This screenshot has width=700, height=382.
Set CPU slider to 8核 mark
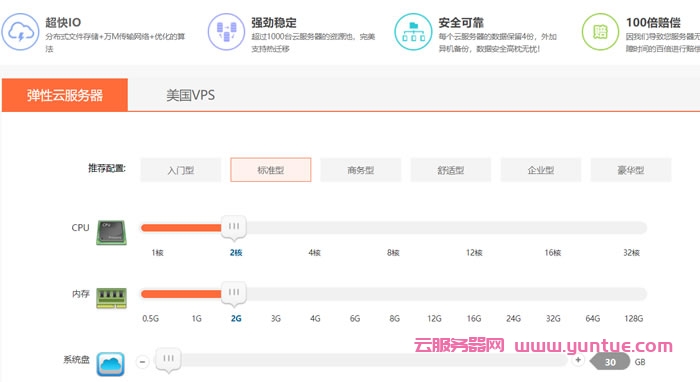coord(393,228)
